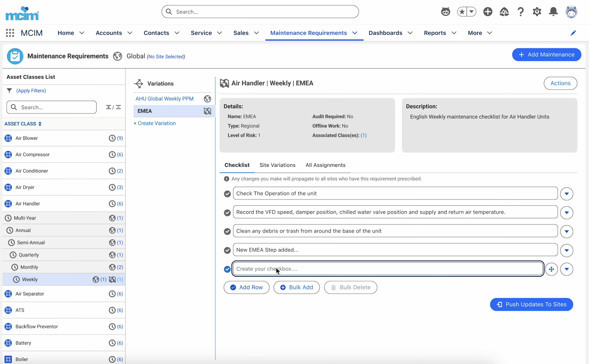Click the global create plus icon

[x=488, y=12]
